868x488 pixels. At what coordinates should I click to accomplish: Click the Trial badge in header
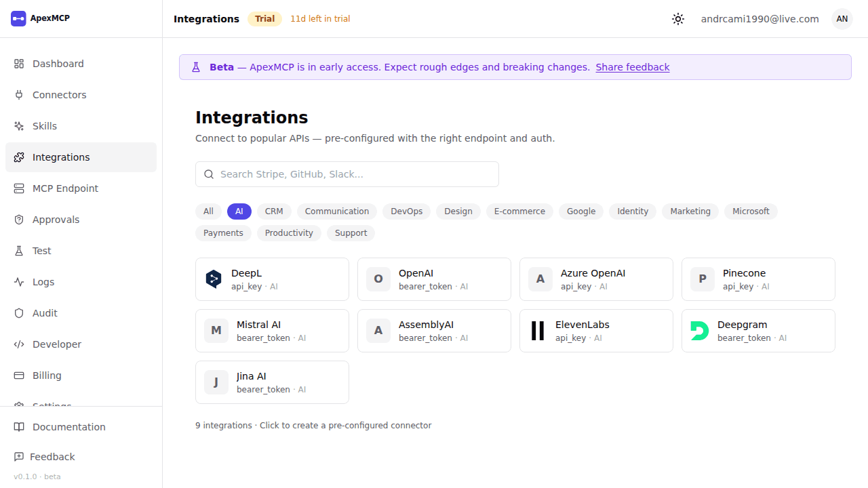264,19
